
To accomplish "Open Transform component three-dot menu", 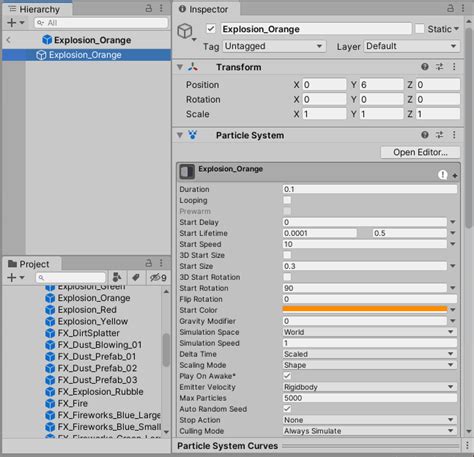I will (x=454, y=67).
